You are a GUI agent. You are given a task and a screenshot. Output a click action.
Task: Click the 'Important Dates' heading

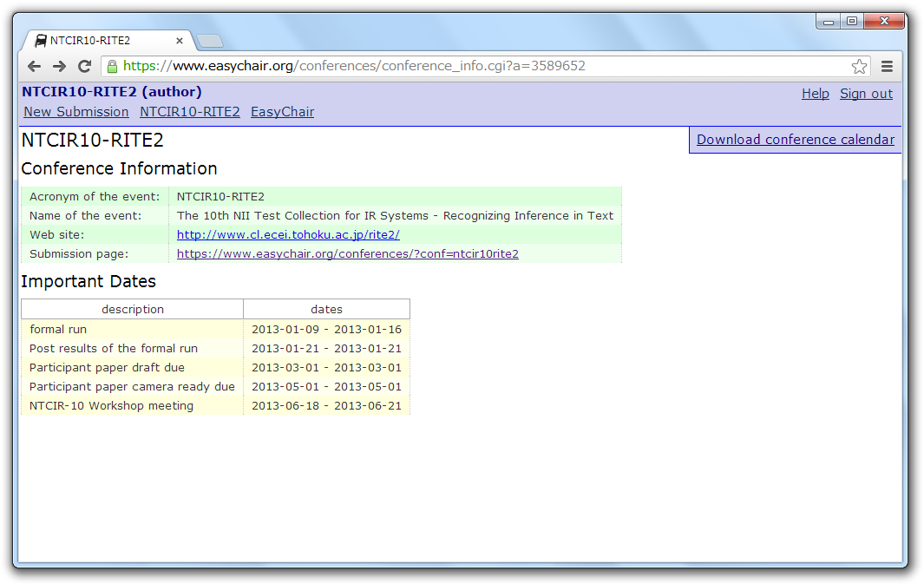point(88,281)
